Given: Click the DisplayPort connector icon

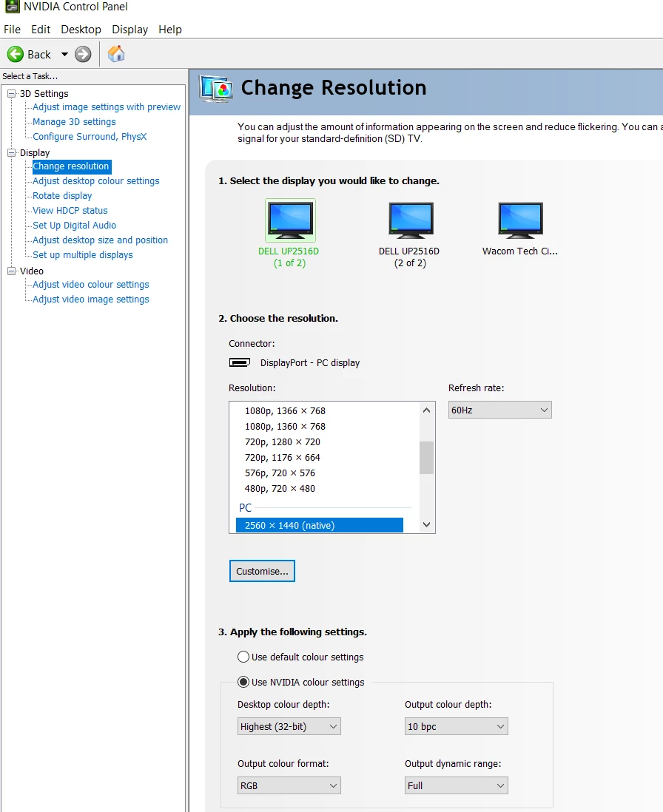Looking at the screenshot, I should pos(239,362).
